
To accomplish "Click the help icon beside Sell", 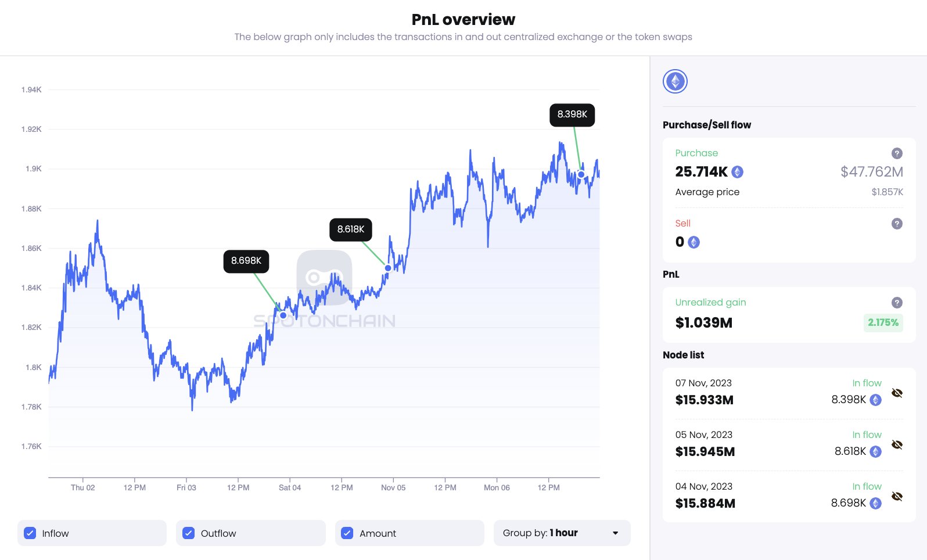I will [897, 224].
